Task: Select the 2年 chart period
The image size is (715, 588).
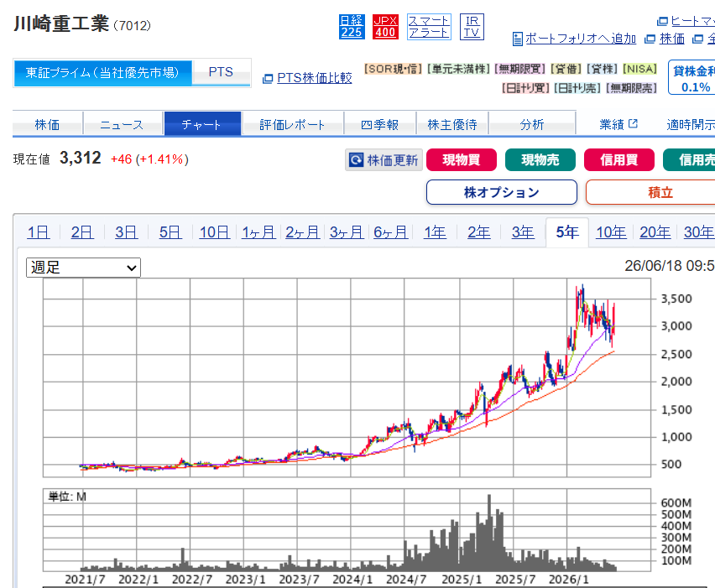Action: (x=479, y=232)
